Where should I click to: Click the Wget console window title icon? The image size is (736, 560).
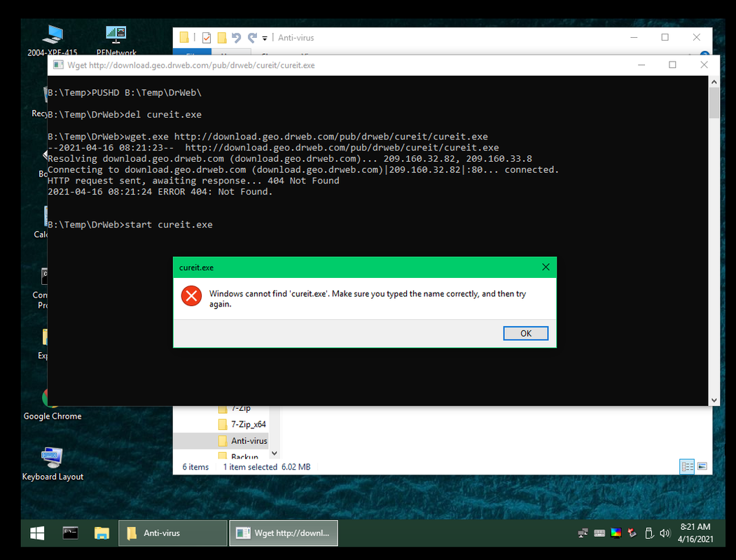pos(58,64)
